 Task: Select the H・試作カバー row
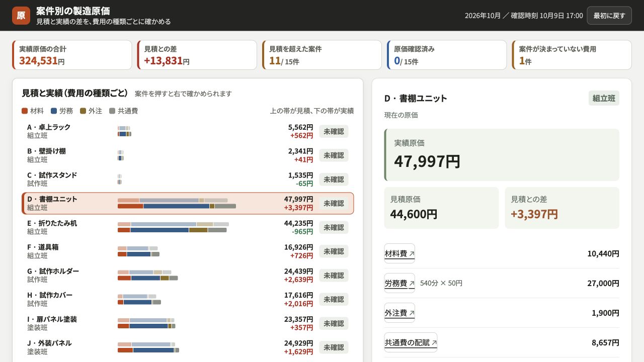point(188,299)
